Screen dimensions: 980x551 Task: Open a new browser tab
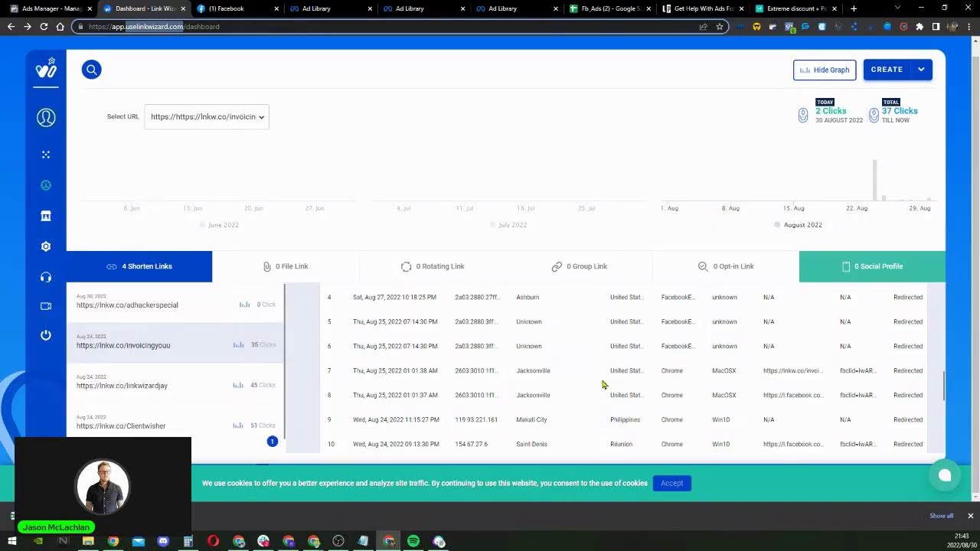coord(854,8)
